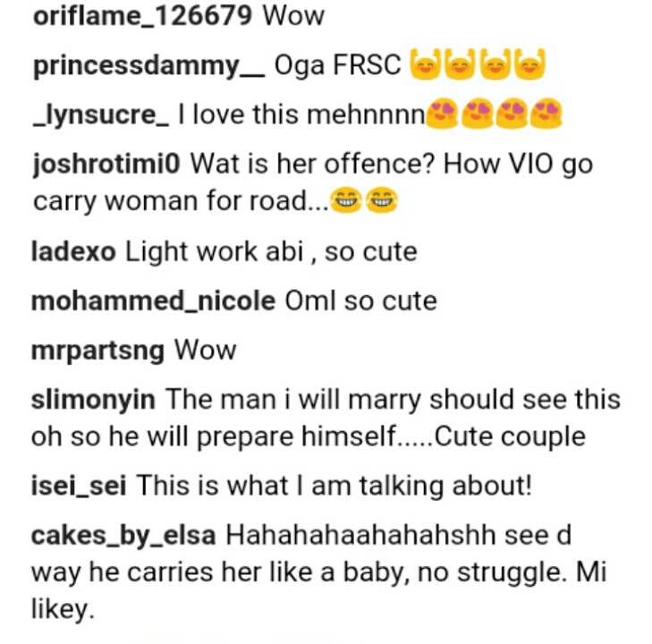652x644 pixels.
Task: Go to joshrotimi0's profile
Action: pyautogui.click(x=106, y=165)
